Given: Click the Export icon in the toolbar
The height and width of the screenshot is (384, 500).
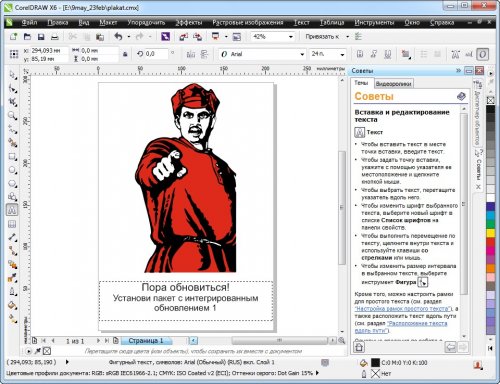Looking at the screenshot, I should [198, 37].
